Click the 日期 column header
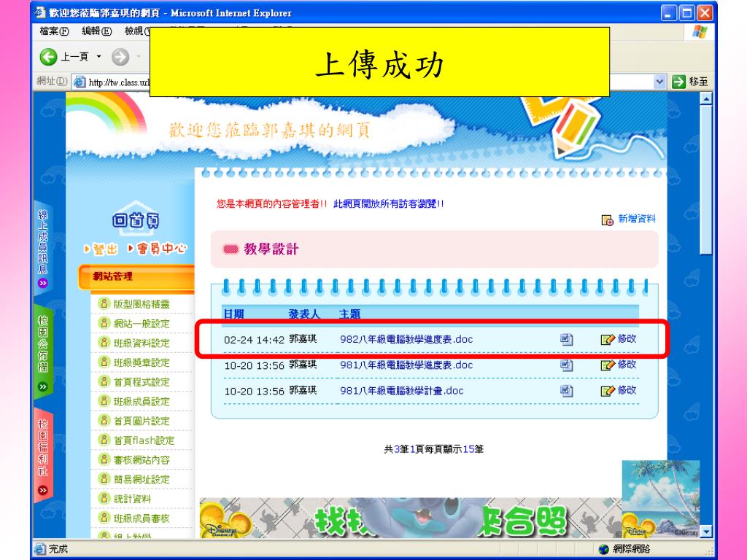This screenshot has width=747, height=560. pyautogui.click(x=233, y=314)
